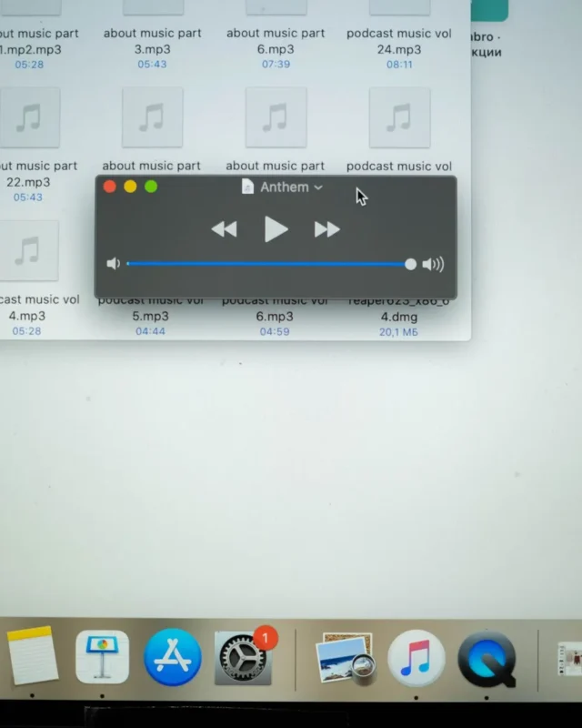Click music icon in third column, second row
Viewport: 582px width, 728px height.
pyautogui.click(x=276, y=118)
